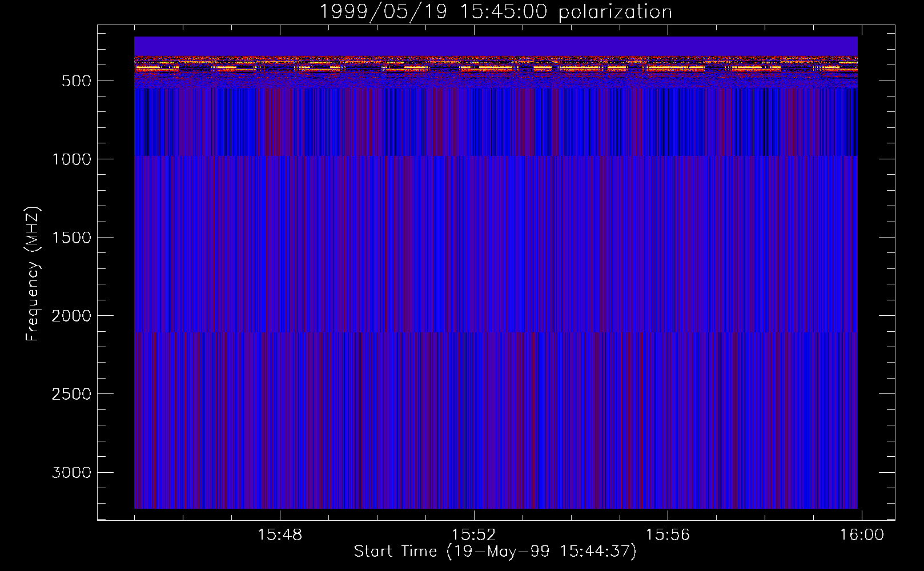
Task: Click the spectrogram at 750 MHz, 15:52
Action: [x=473, y=120]
